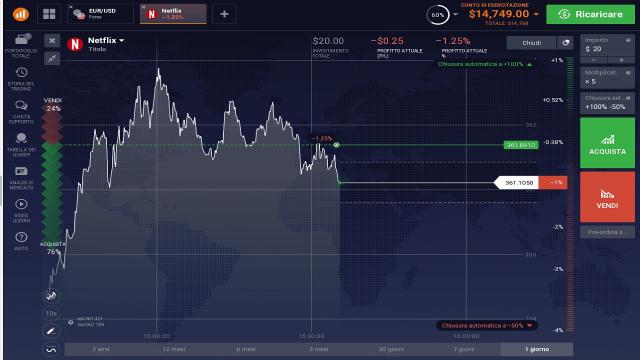640x360 pixels.
Task: Click the green ACQUISTA button
Action: [607, 143]
